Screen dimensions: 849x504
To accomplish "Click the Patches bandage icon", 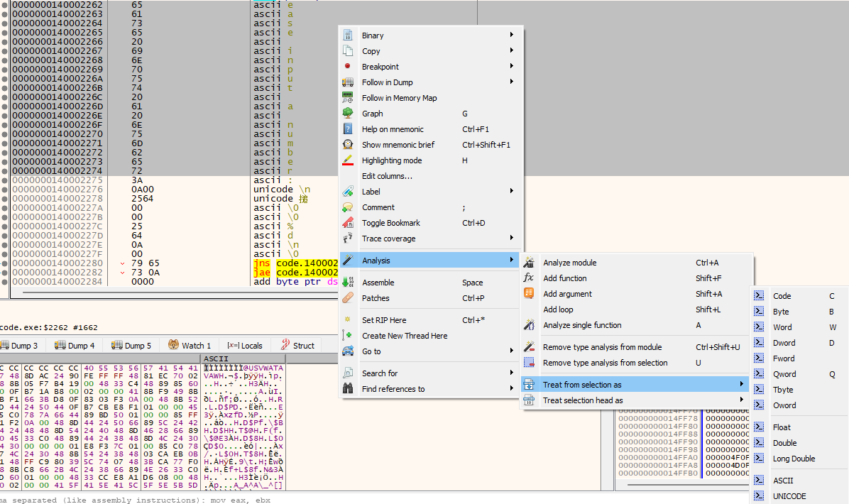I will point(348,297).
